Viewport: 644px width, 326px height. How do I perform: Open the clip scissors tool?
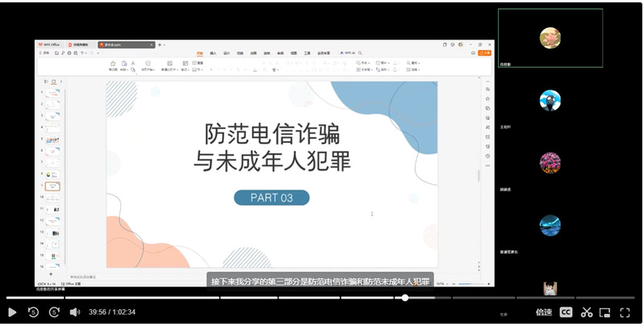587,312
